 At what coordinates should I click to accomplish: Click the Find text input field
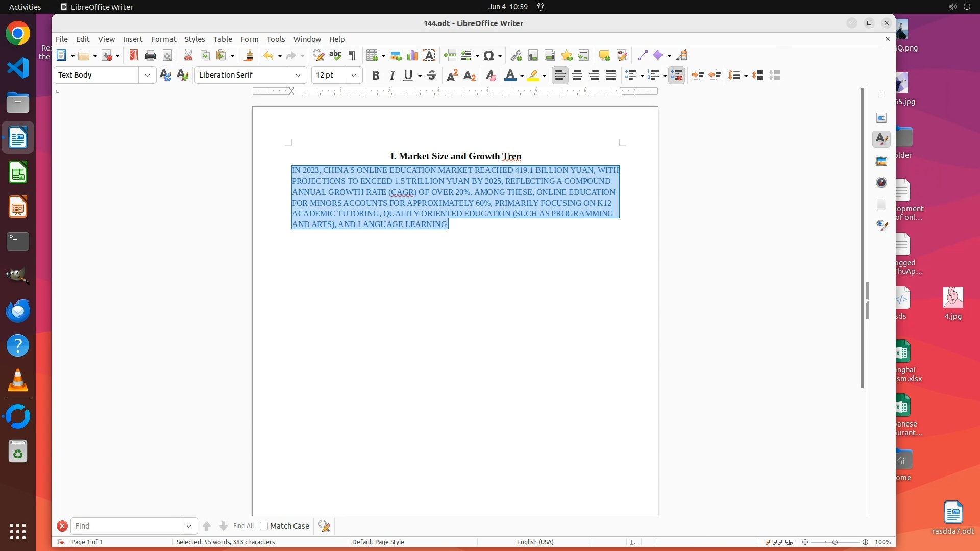(x=125, y=526)
